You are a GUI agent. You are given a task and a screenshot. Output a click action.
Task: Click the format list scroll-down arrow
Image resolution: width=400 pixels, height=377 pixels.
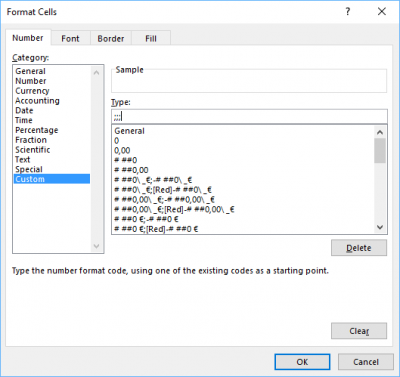[380, 227]
